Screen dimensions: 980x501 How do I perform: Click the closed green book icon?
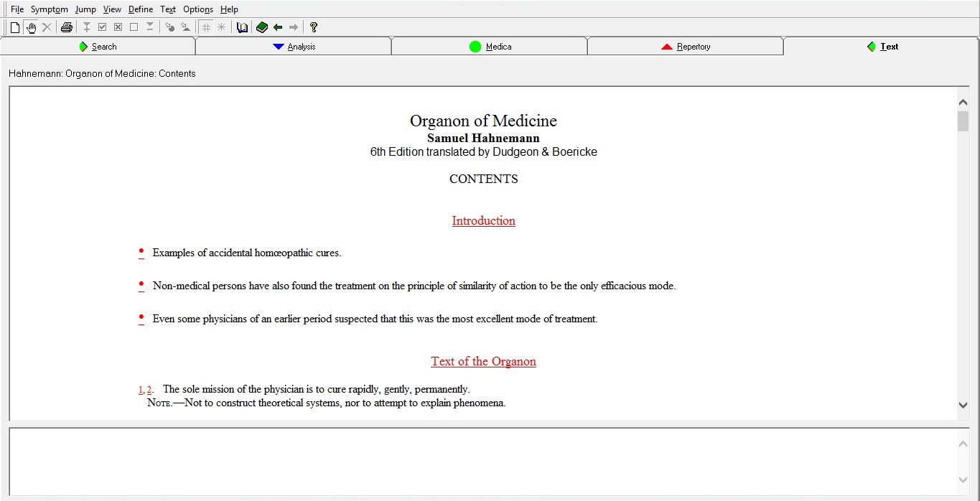[x=261, y=27]
